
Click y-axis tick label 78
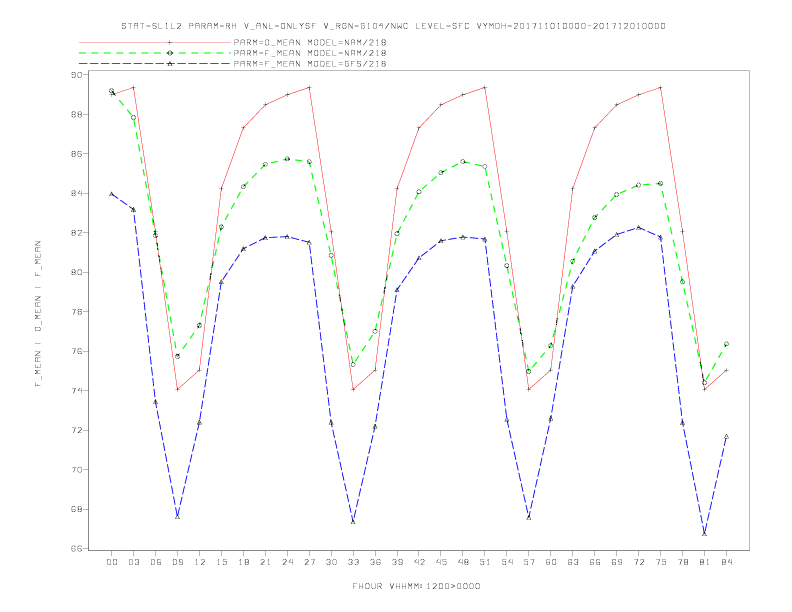(x=77, y=312)
